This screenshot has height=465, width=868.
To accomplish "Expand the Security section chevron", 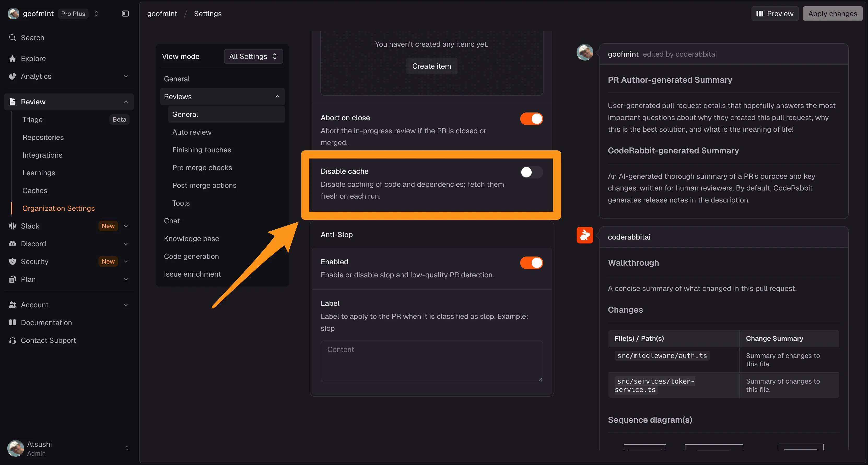I will pos(126,261).
